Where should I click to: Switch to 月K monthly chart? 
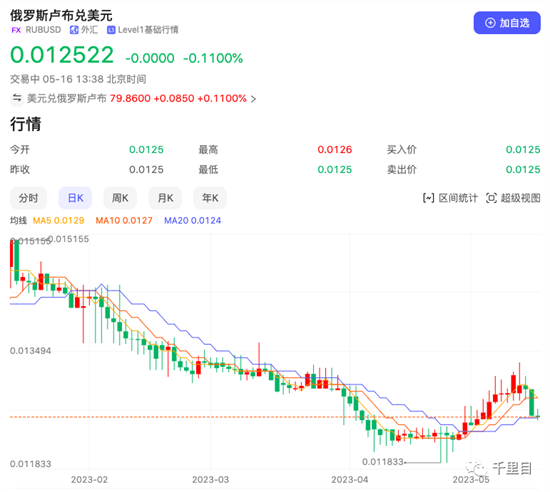165,198
